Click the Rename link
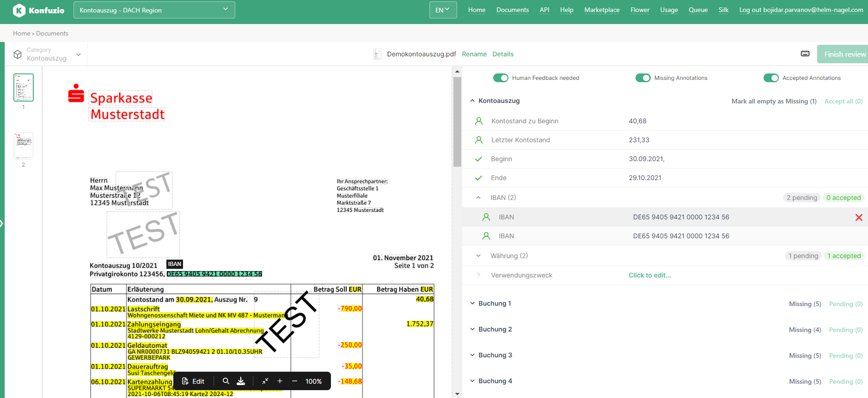 pyautogui.click(x=474, y=54)
